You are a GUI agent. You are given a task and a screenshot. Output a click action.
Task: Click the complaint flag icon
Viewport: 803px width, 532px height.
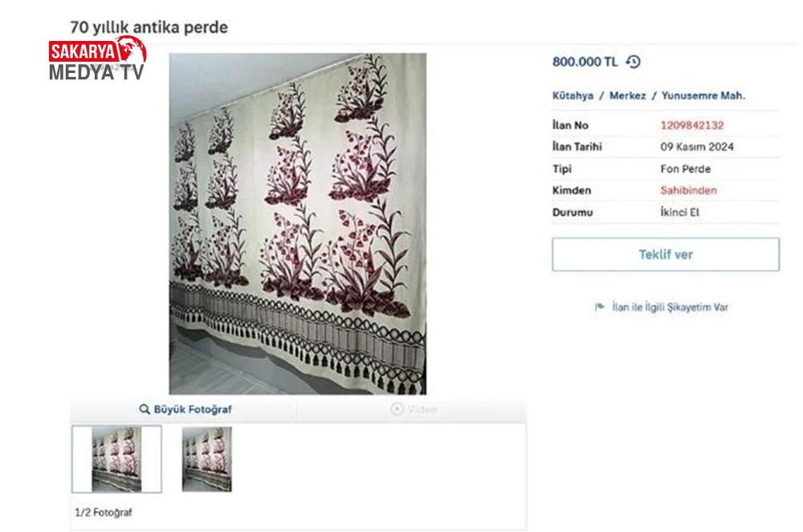pyautogui.click(x=599, y=307)
